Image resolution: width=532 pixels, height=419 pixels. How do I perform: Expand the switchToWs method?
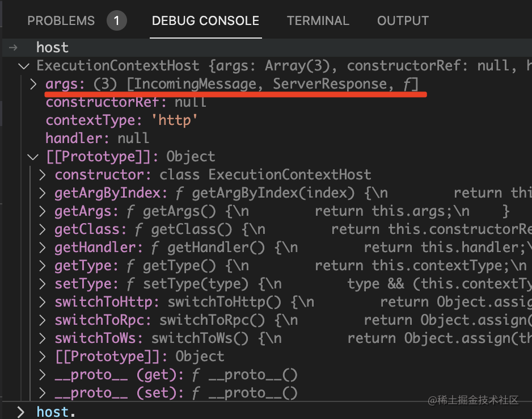tap(43, 338)
